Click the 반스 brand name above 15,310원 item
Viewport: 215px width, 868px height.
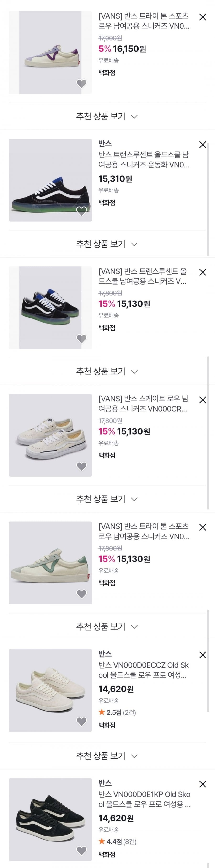click(105, 144)
